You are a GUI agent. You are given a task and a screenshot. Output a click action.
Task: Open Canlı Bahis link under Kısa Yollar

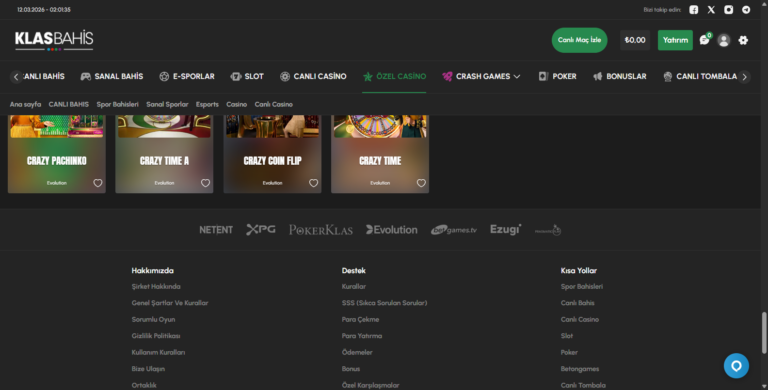coord(577,303)
